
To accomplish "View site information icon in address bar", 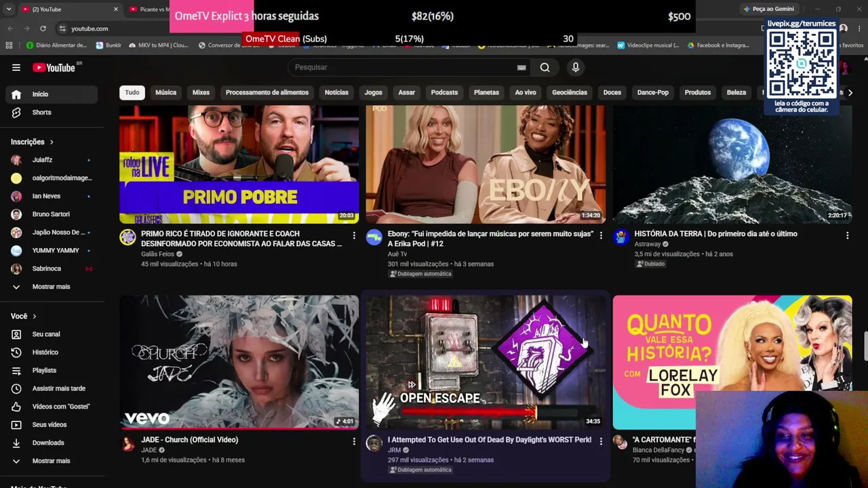I will [62, 28].
